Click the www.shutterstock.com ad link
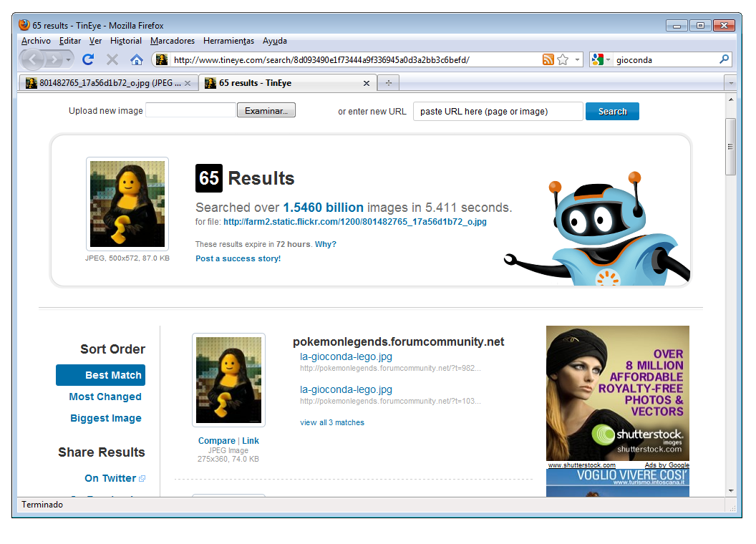The image size is (756, 544). pos(581,465)
